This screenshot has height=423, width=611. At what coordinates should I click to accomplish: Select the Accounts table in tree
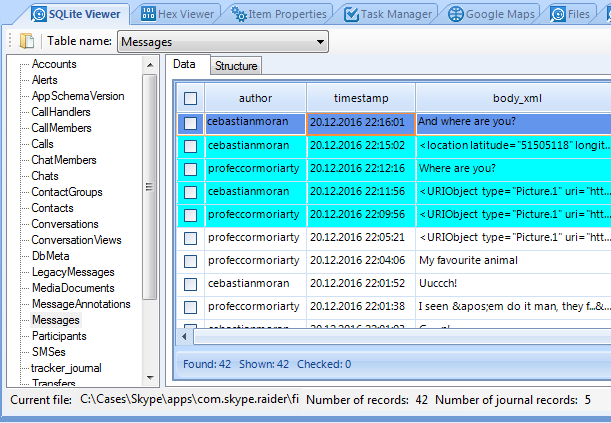click(x=54, y=64)
